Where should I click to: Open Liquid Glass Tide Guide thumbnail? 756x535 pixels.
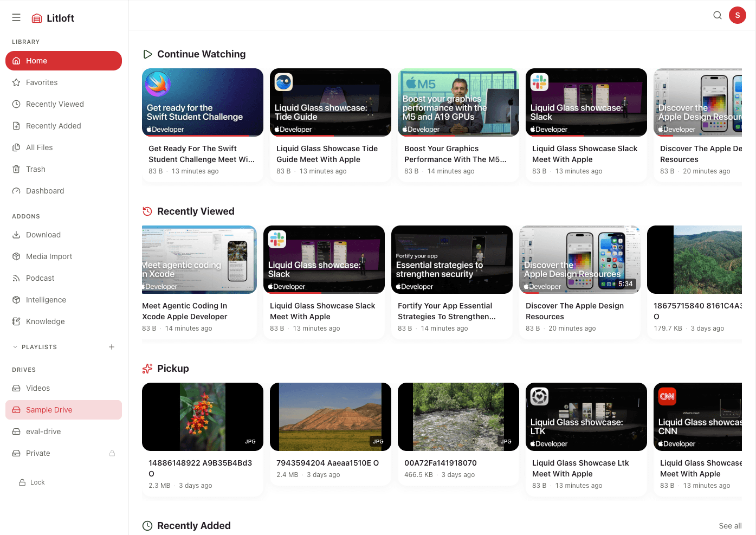point(331,102)
